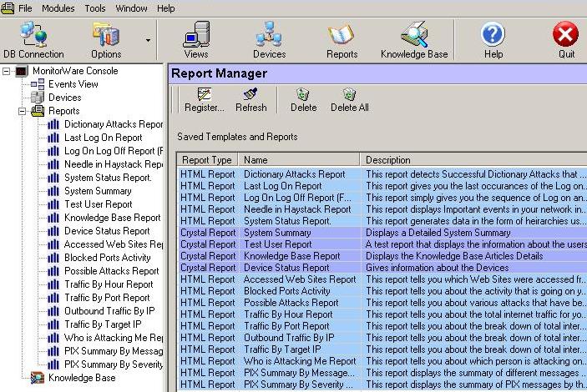This screenshot has height=392, width=587.
Task: Click 'Displays a Detailed System Summary' description
Action: click(x=438, y=233)
